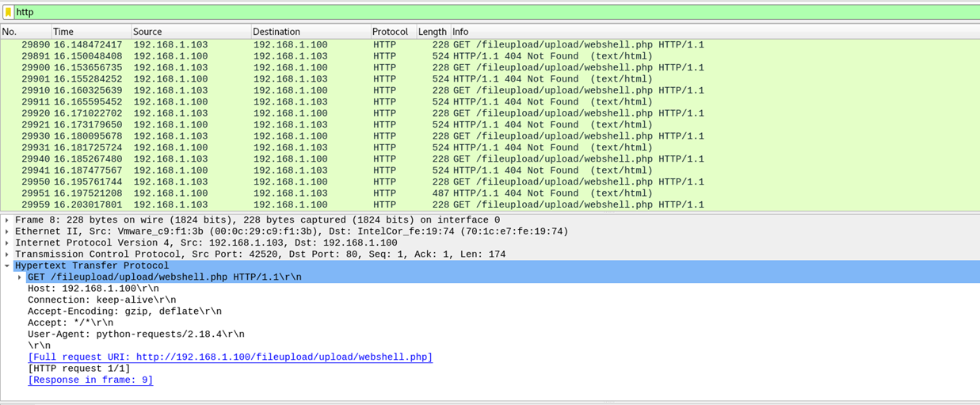Viewport: 980px width, 405px height.
Task: Select packet 29920 row
Action: [490, 113]
